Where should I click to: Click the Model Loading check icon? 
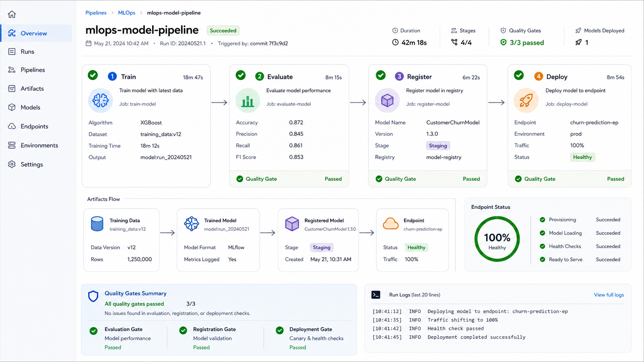tap(542, 233)
